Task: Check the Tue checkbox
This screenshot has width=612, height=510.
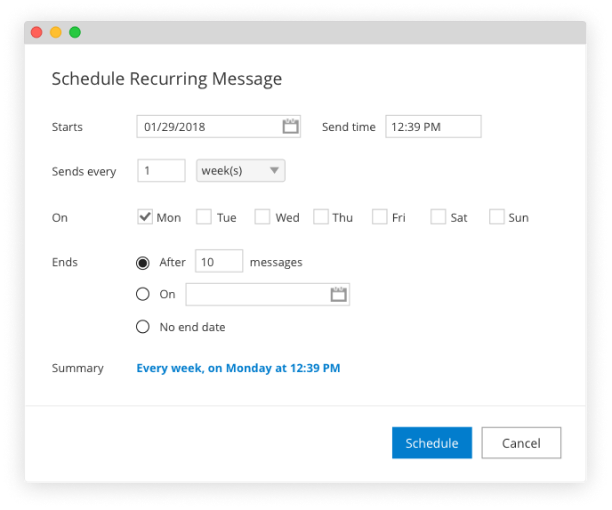Action: tap(204, 217)
